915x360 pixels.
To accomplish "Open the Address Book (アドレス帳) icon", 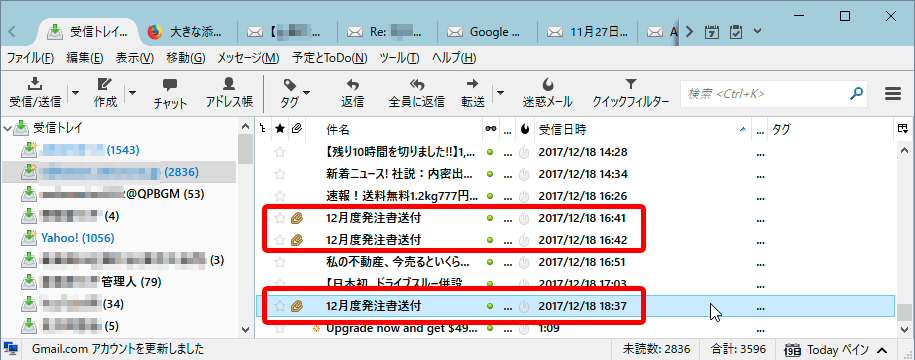I will click(229, 83).
